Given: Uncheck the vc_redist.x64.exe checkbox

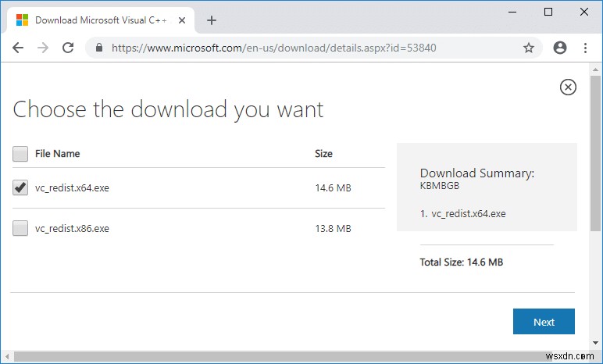Looking at the screenshot, I should pos(20,187).
